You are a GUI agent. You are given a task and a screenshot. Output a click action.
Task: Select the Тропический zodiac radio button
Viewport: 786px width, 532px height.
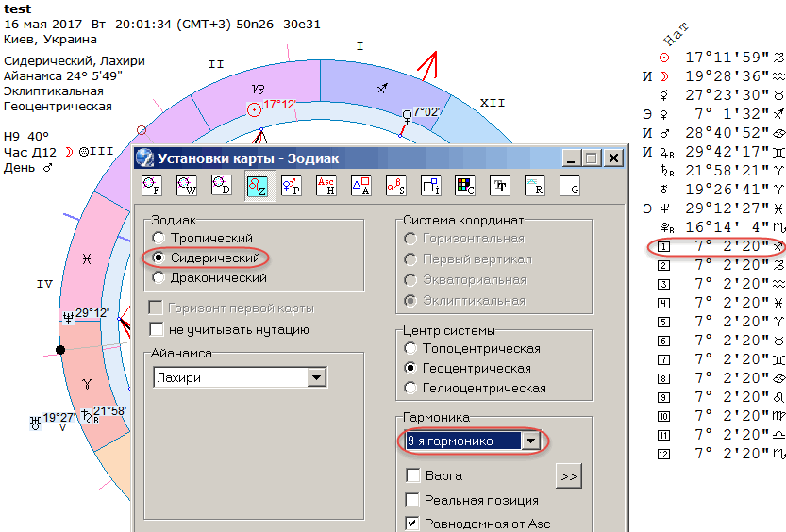pos(159,238)
